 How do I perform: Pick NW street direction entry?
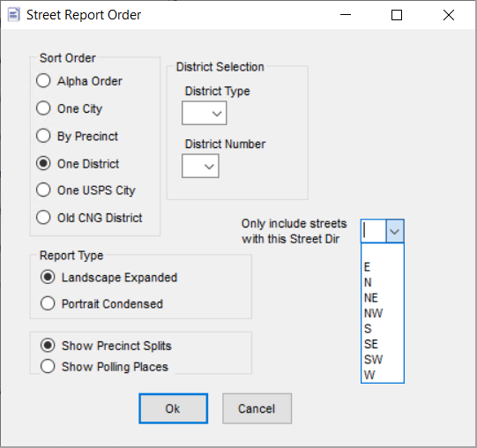(383, 313)
